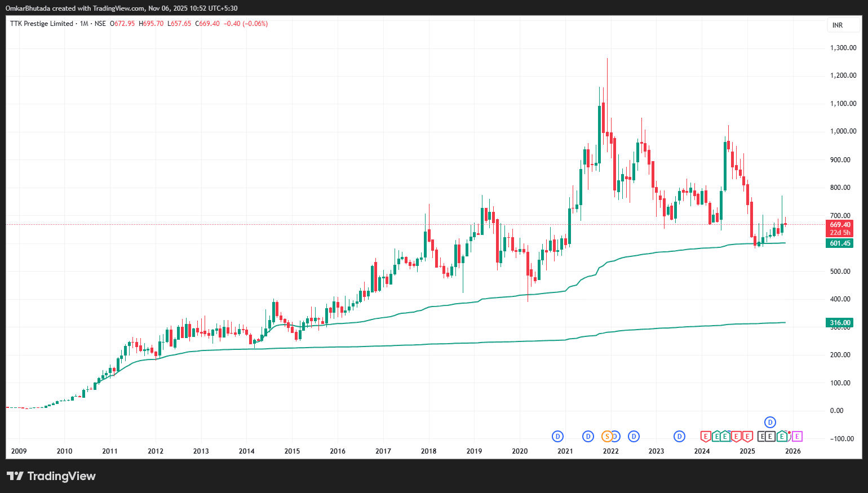Select the 2016 label on the time axis
Viewport: 868px width, 493px height.
[x=338, y=451]
